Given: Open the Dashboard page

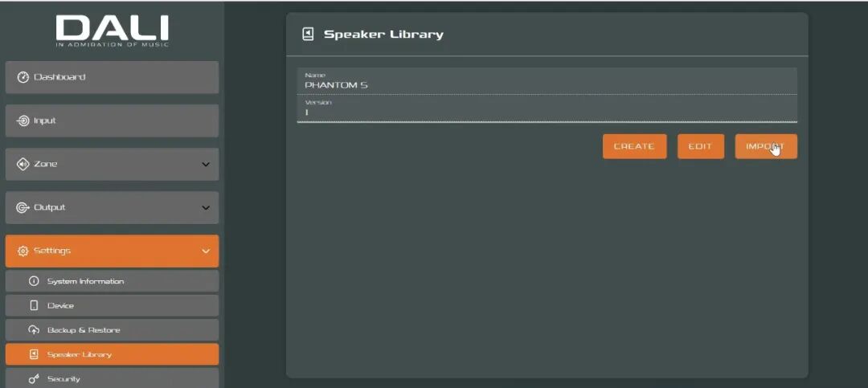Looking at the screenshot, I should point(112,77).
